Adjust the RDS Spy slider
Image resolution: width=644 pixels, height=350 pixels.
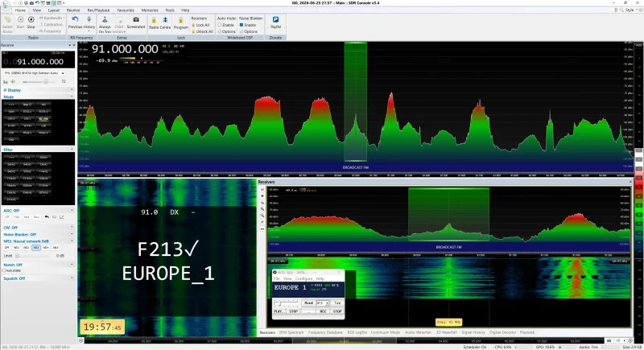(287, 303)
